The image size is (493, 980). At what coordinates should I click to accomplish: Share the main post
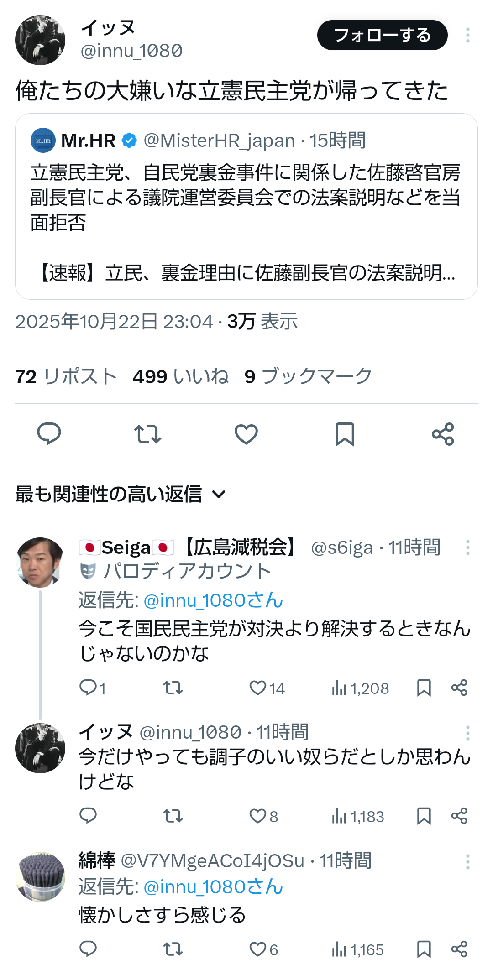pos(443,433)
